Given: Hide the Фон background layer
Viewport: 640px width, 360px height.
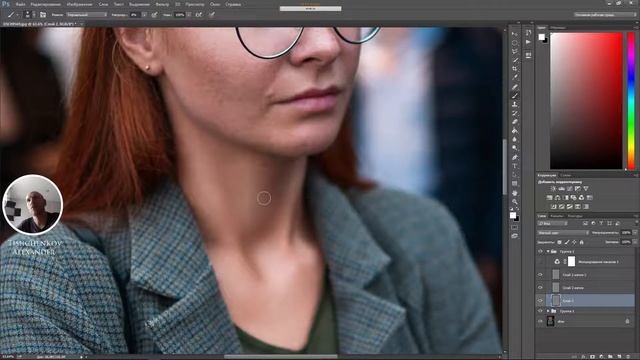Looking at the screenshot, I should pyautogui.click(x=540, y=322).
